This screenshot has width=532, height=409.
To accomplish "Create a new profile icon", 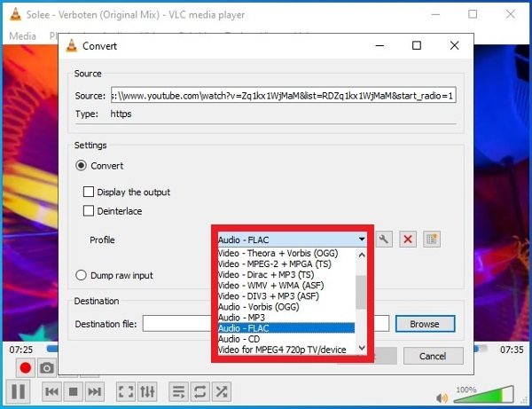I will (432, 240).
